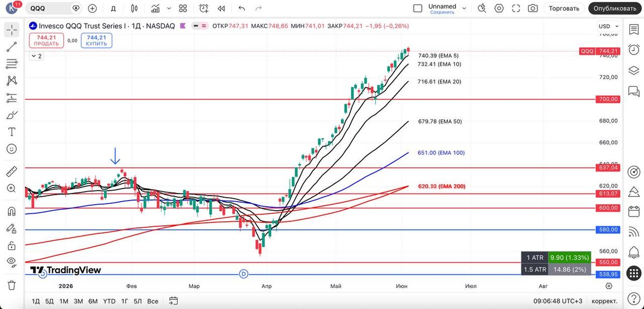Lock all drawing tools
Image resolution: width=644 pixels, height=309 pixels.
[12, 246]
